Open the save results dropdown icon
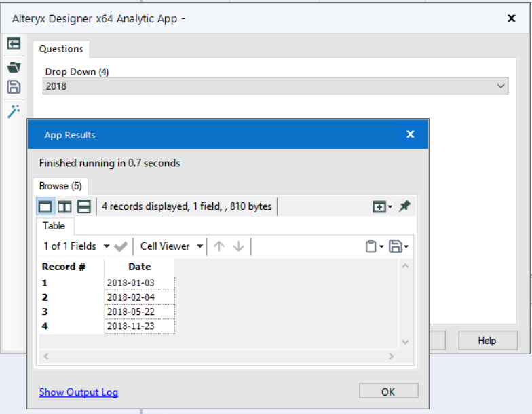Screen dimensions: 532x414 tap(398, 246)
